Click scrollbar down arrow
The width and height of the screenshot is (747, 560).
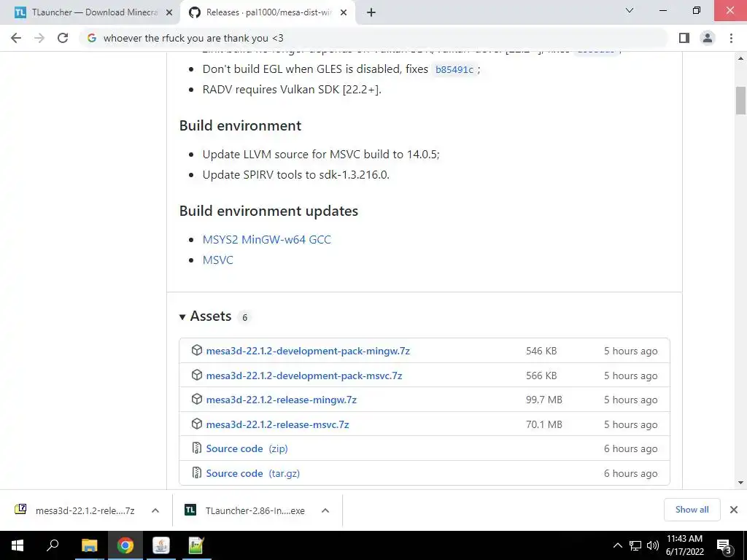(x=741, y=483)
